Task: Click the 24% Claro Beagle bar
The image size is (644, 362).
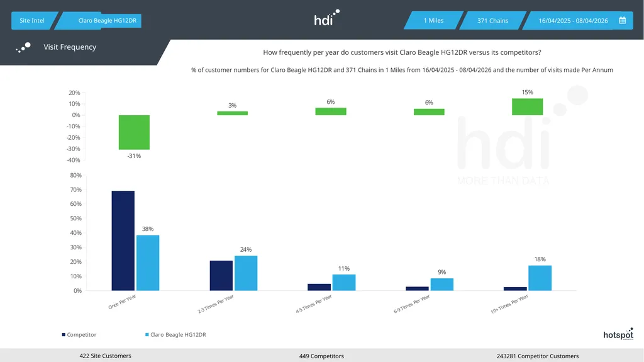Action: point(246,273)
